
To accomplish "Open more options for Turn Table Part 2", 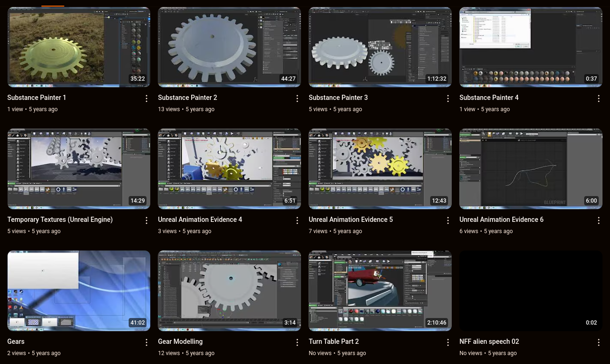I will pyautogui.click(x=448, y=342).
